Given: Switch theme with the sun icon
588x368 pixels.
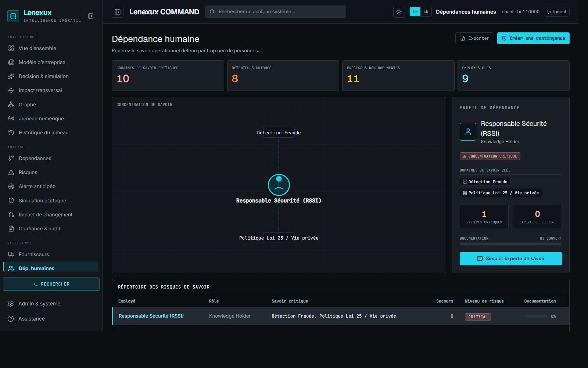Looking at the screenshot, I should (x=399, y=12).
